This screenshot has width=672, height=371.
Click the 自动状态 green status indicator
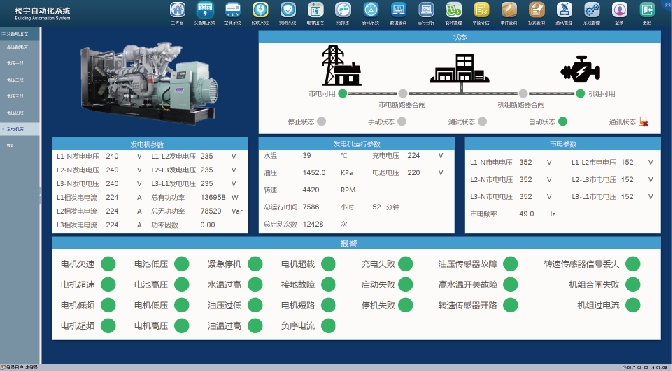[x=563, y=122]
